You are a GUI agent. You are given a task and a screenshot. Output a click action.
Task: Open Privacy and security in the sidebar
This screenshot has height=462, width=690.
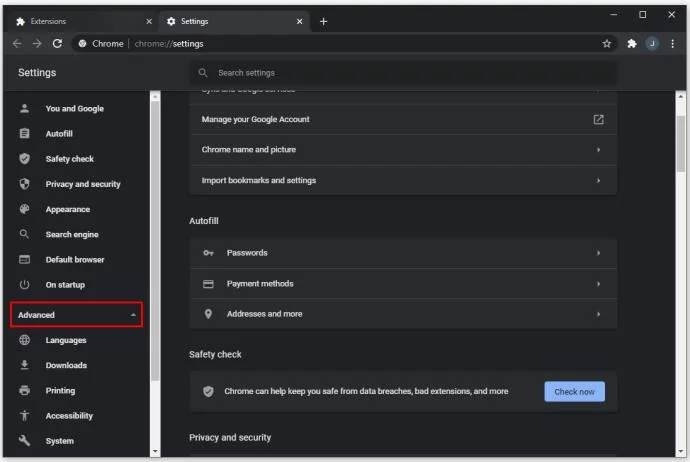pos(83,184)
